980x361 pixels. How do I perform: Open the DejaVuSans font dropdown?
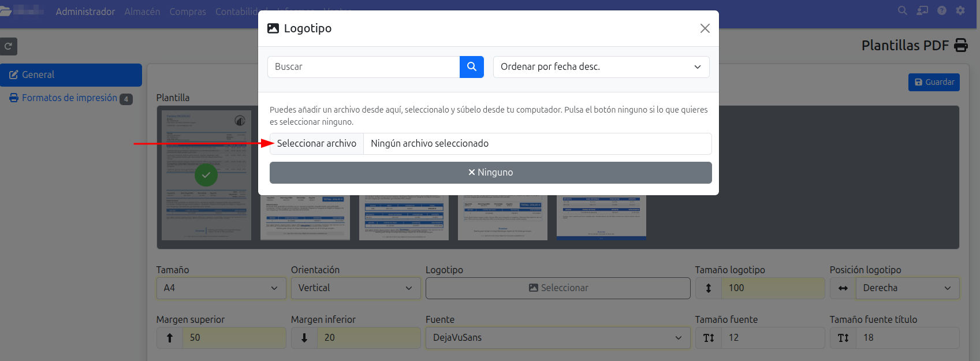click(557, 338)
